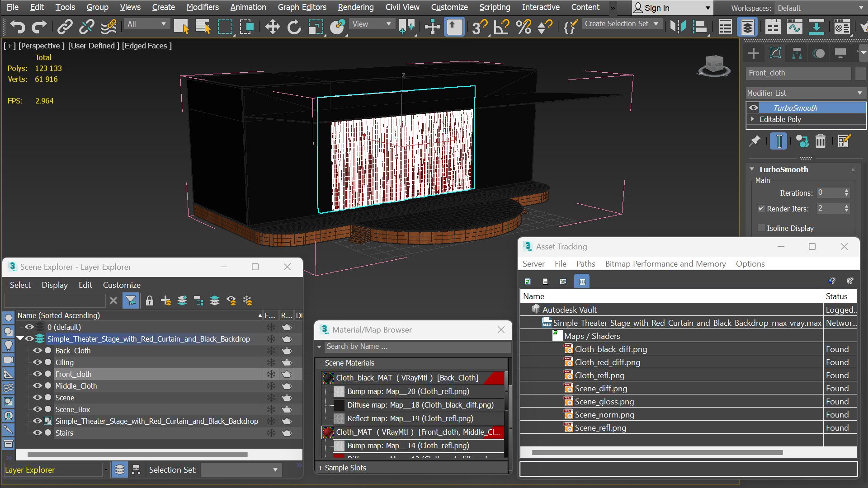The height and width of the screenshot is (488, 868).
Task: Open the Create tab in command panel
Action: pos(754,53)
